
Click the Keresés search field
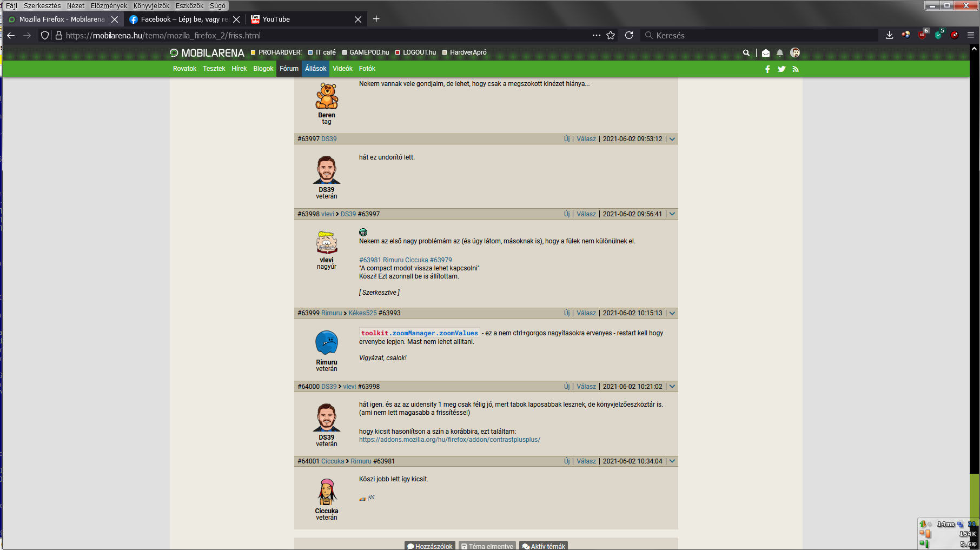coord(760,35)
